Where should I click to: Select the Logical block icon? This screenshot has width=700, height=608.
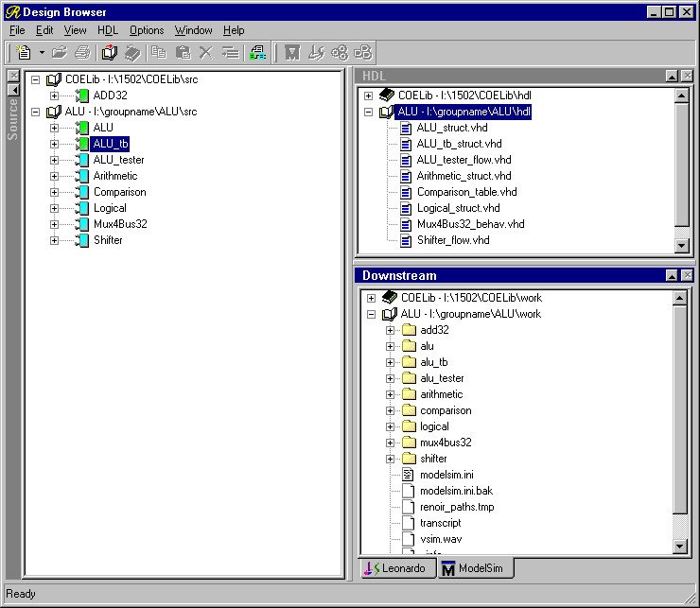81,208
